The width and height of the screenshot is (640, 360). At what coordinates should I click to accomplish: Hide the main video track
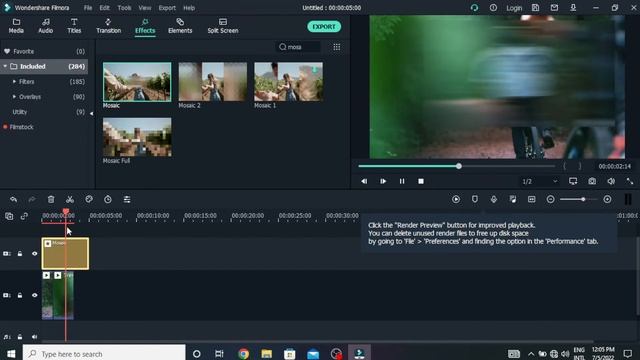coord(35,295)
